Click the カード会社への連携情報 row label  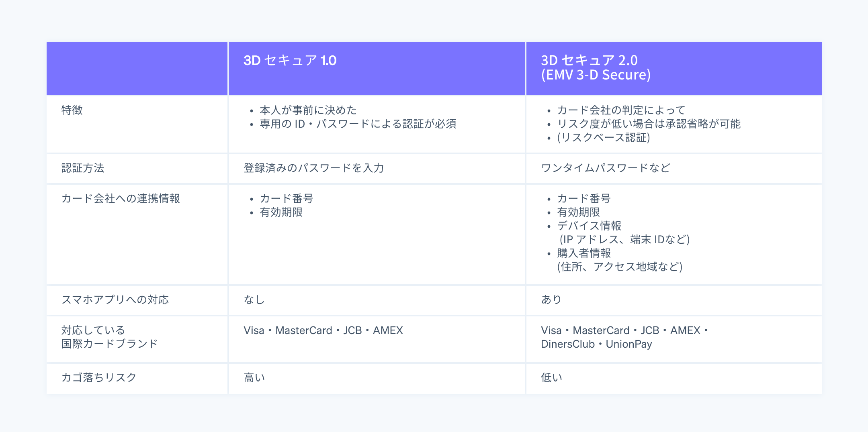pyautogui.click(x=121, y=198)
